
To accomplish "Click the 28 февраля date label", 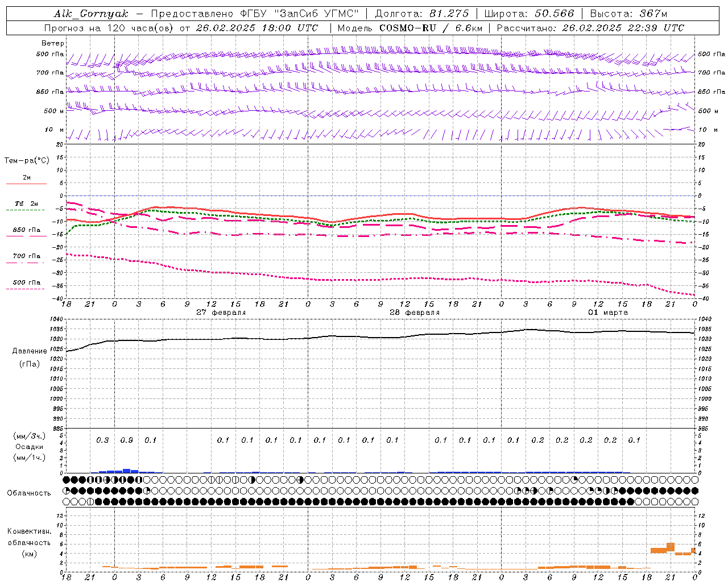I will [x=415, y=313].
